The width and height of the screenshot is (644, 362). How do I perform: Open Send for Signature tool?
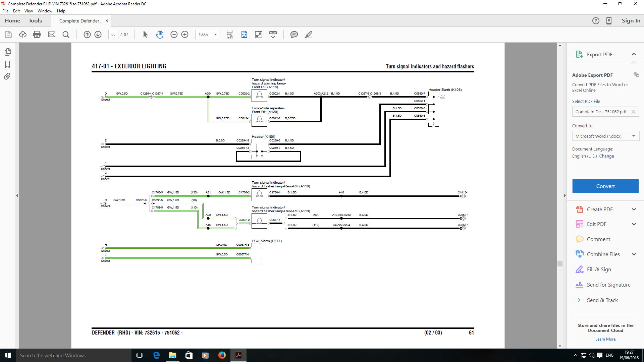point(603,285)
